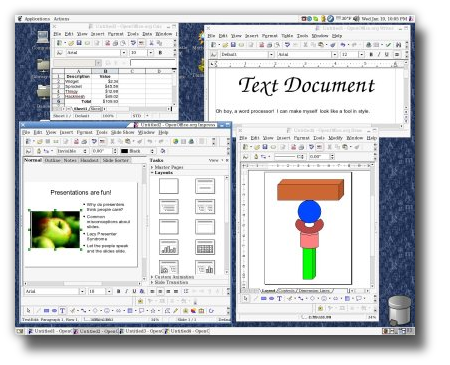This screenshot has width=450, height=365.
Task: Click Open folder icon in Calc toolbar
Action: [x=71, y=43]
